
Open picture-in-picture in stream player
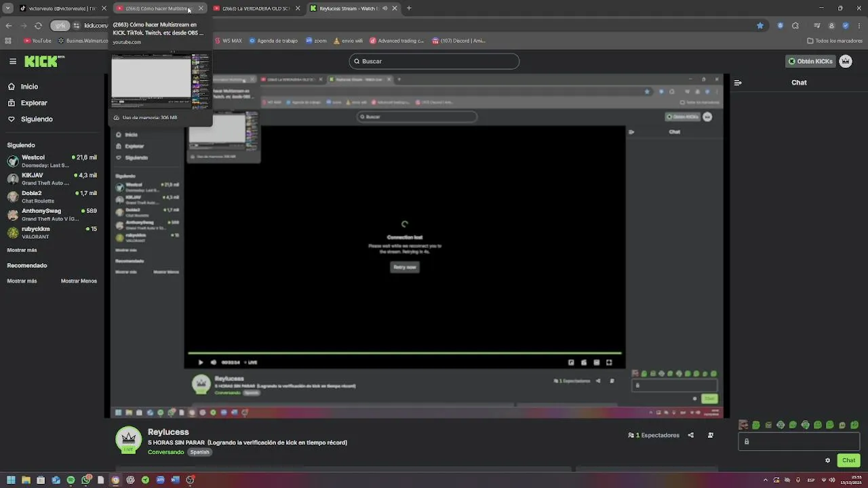[571, 362]
